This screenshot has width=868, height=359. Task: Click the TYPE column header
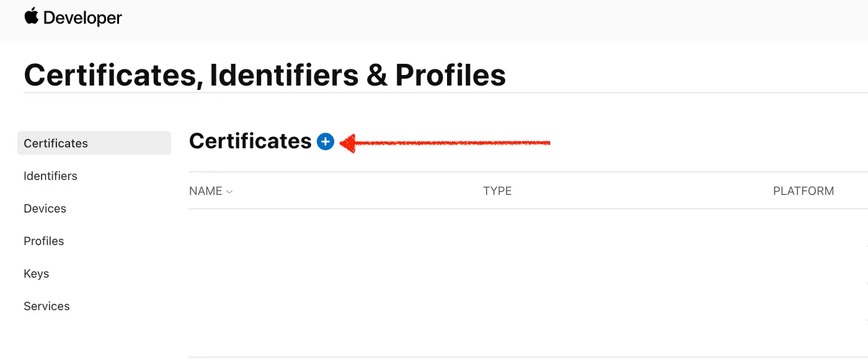497,191
